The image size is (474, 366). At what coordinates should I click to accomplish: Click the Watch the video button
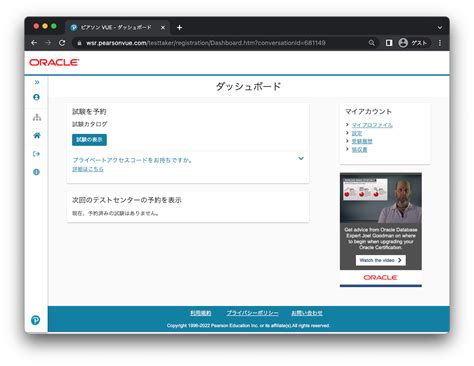point(381,260)
